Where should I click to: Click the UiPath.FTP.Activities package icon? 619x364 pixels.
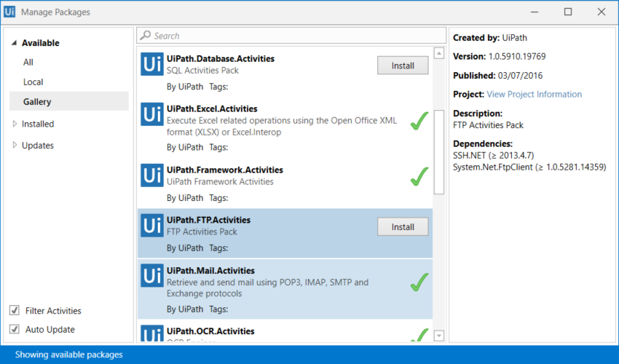152,226
